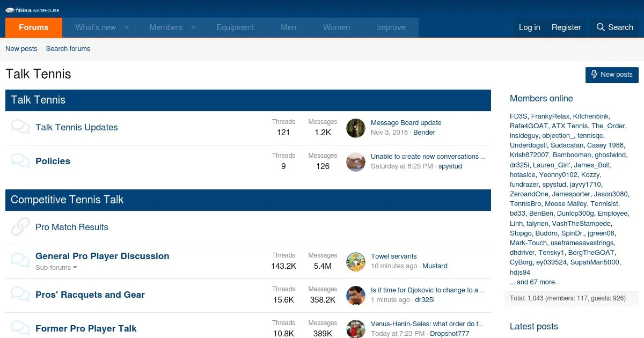Open the Towel servants thread
The height and width of the screenshot is (338, 644).
(394, 256)
